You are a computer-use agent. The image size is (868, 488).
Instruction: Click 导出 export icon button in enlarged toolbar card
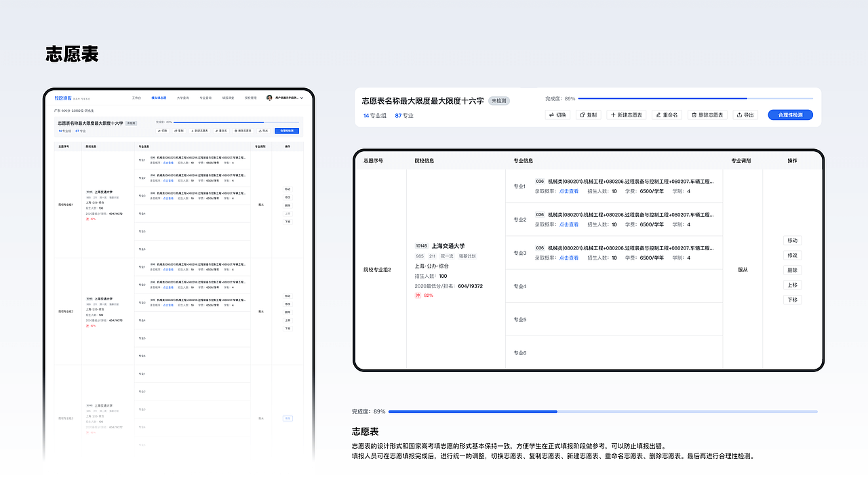click(x=746, y=115)
